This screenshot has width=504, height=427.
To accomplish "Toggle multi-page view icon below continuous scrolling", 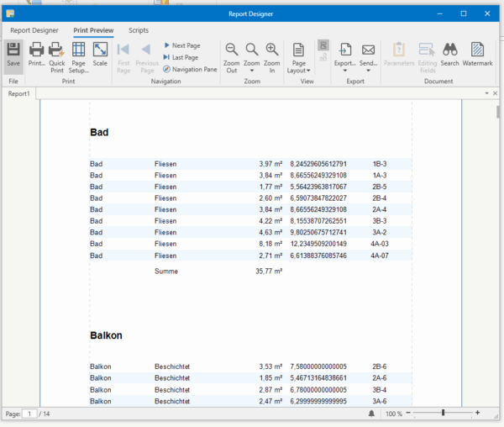I will [323, 57].
